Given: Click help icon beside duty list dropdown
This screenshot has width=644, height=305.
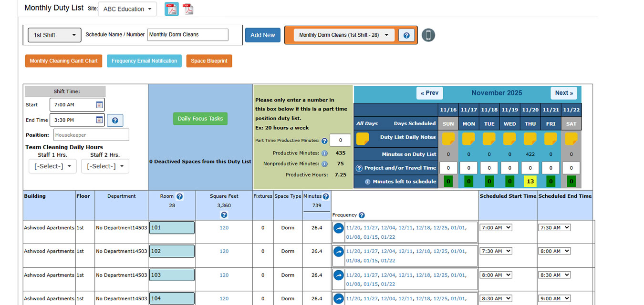Looking at the screenshot, I should [406, 35].
